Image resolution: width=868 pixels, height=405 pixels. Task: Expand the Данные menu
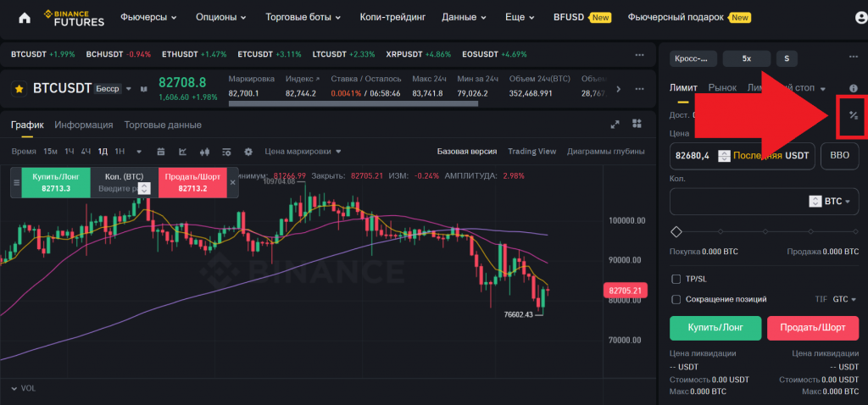click(464, 17)
